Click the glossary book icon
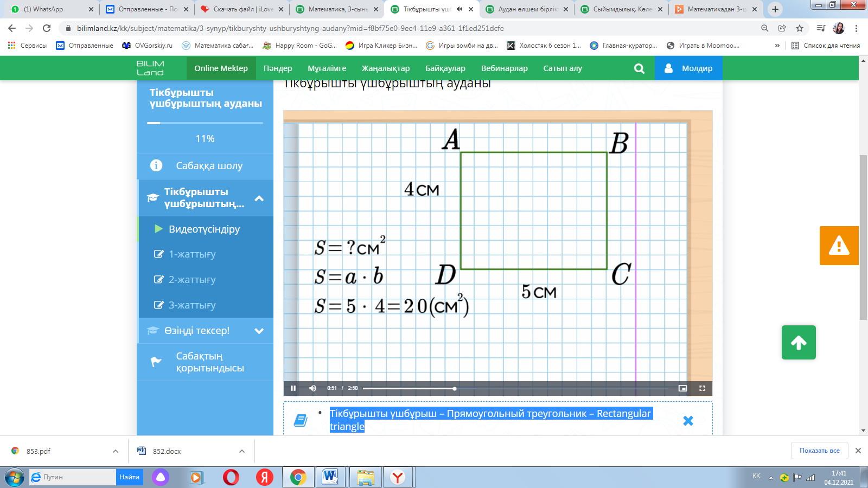This screenshot has width=868, height=488. click(x=301, y=420)
